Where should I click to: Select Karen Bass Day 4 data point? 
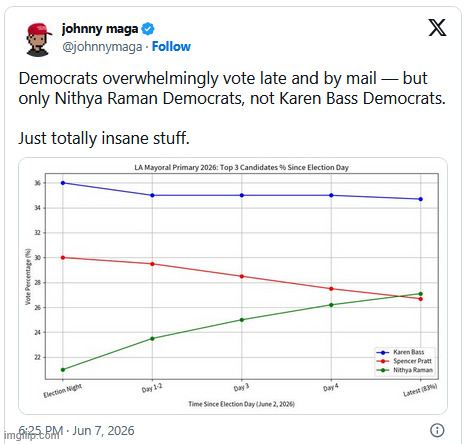click(x=331, y=195)
